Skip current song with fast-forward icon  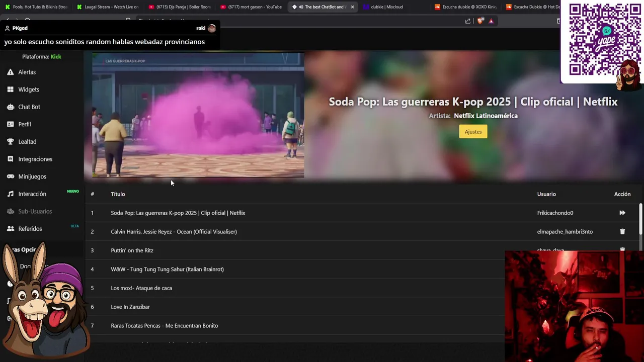point(622,213)
